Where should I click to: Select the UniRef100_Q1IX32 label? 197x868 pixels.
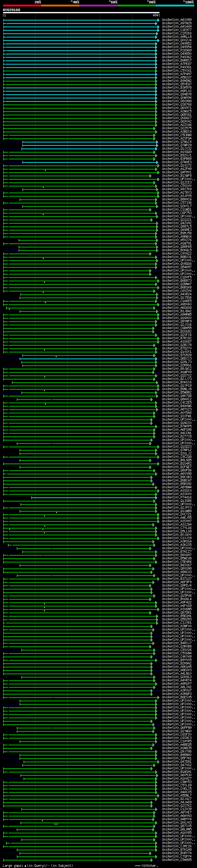click(177, 149)
